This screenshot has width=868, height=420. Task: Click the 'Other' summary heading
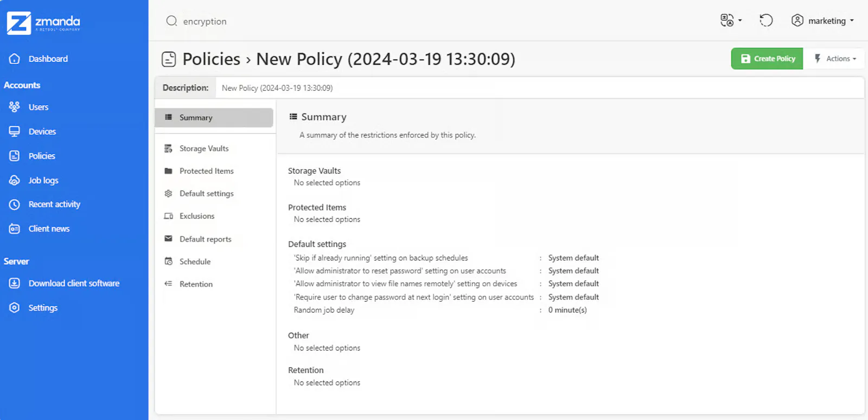pos(298,335)
